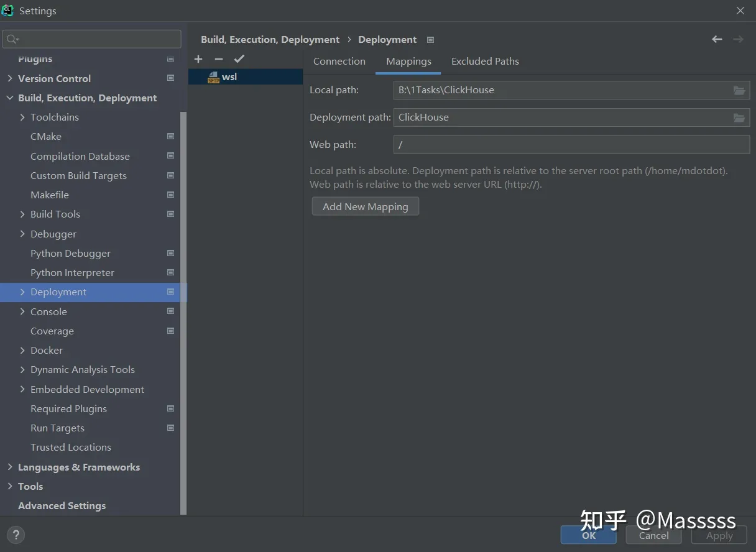Expand Tools section

point(10,486)
